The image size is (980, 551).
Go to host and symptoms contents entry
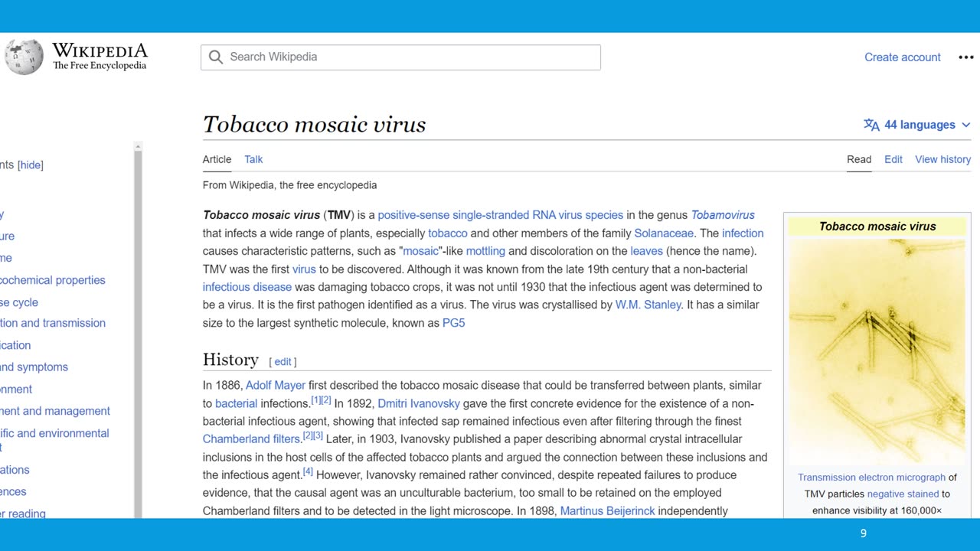click(x=34, y=367)
